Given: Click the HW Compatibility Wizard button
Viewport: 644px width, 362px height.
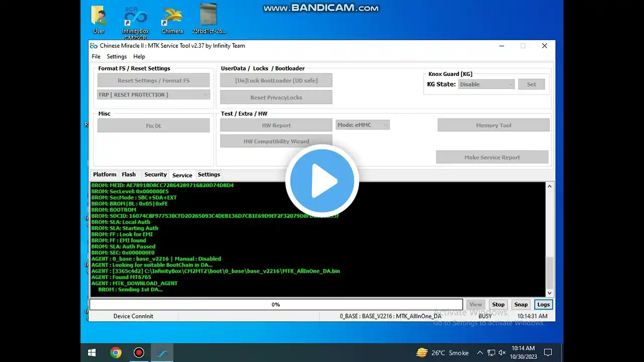Looking at the screenshot, I should click(x=276, y=141).
